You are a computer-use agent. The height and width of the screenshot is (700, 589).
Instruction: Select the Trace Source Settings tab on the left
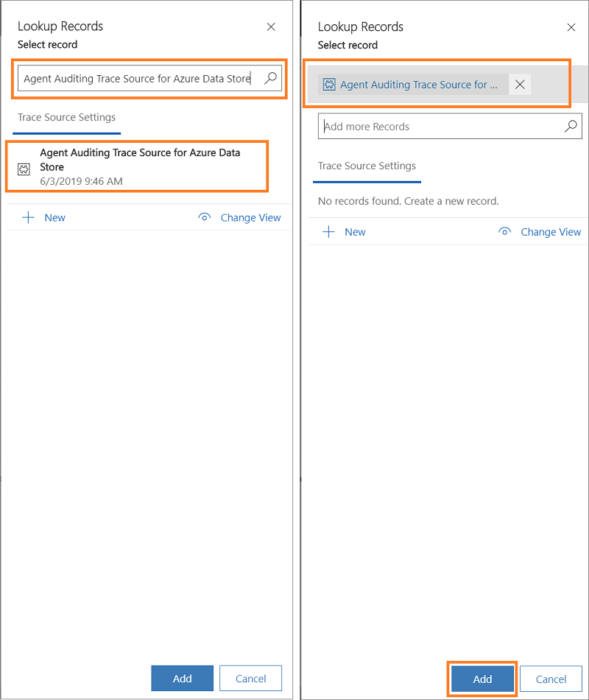(66, 117)
